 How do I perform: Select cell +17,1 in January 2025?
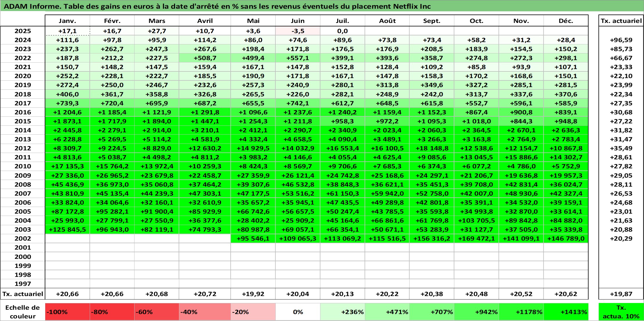tap(67, 31)
